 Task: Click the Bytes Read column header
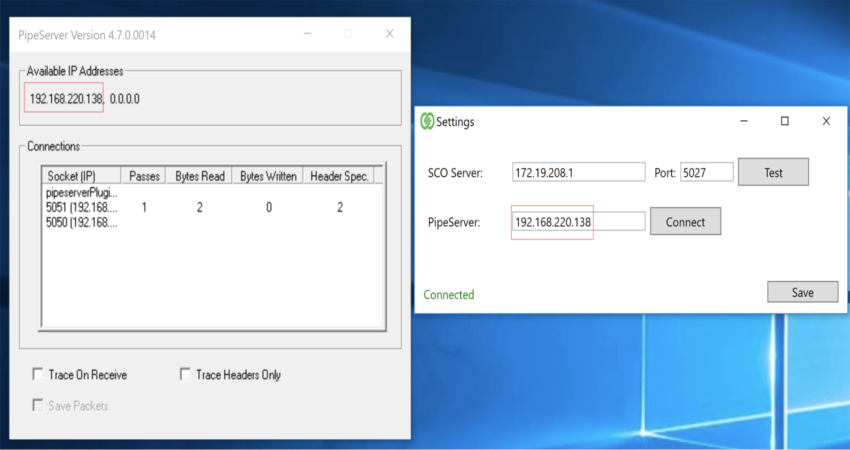click(198, 176)
